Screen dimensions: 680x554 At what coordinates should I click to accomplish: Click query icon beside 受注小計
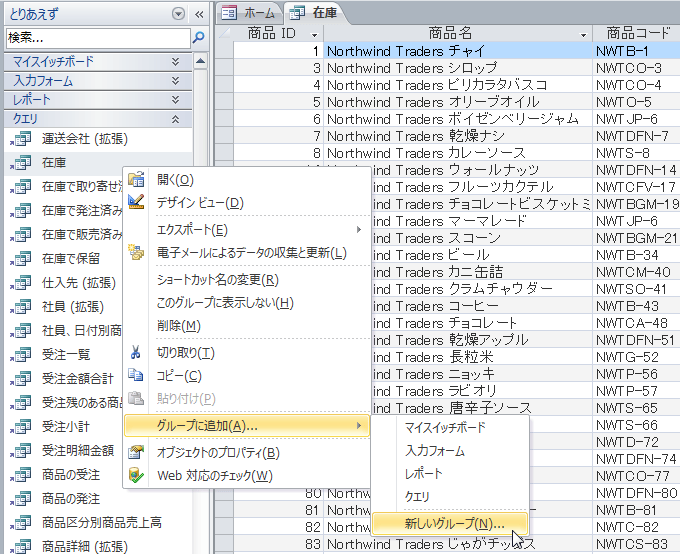point(20,427)
